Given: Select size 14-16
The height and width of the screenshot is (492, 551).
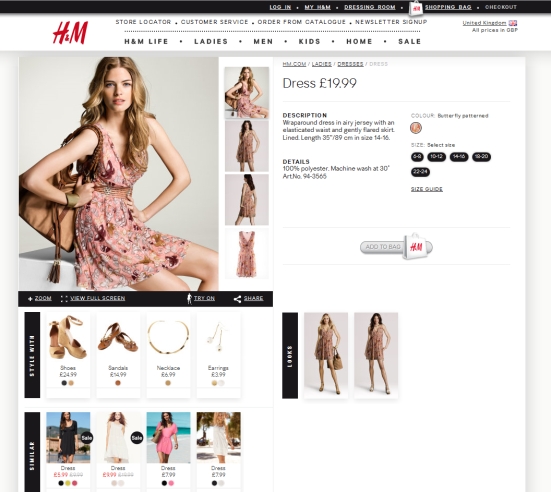Looking at the screenshot, I should click(459, 157).
